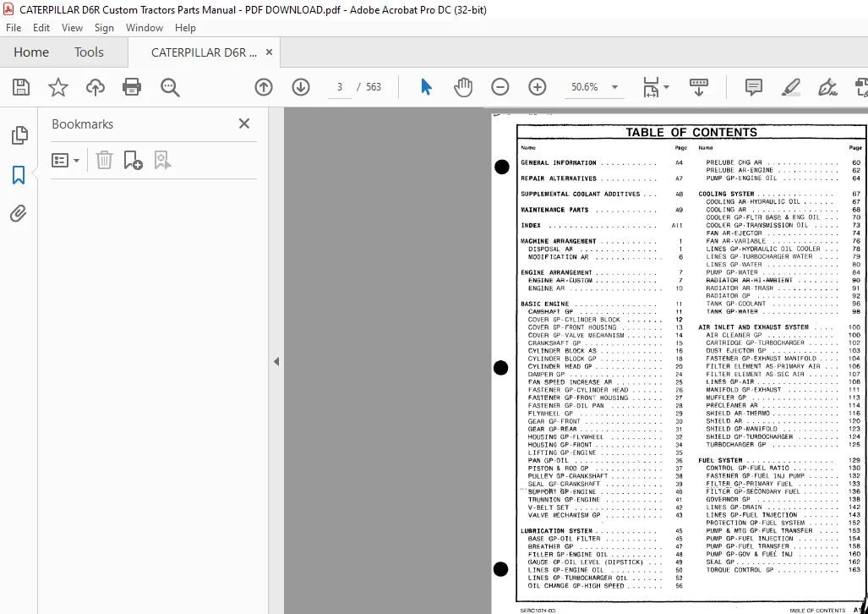Click the 50.6% zoom value field
This screenshot has width=868, height=614.
[585, 87]
